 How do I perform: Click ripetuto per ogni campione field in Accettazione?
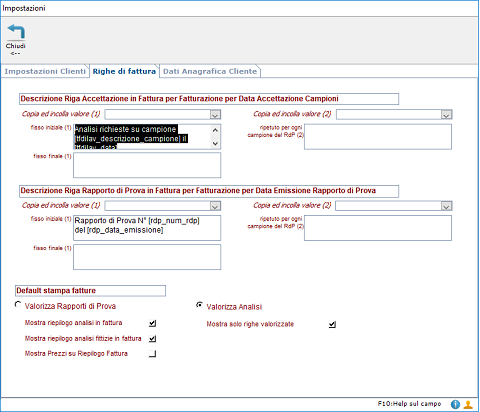point(378,137)
